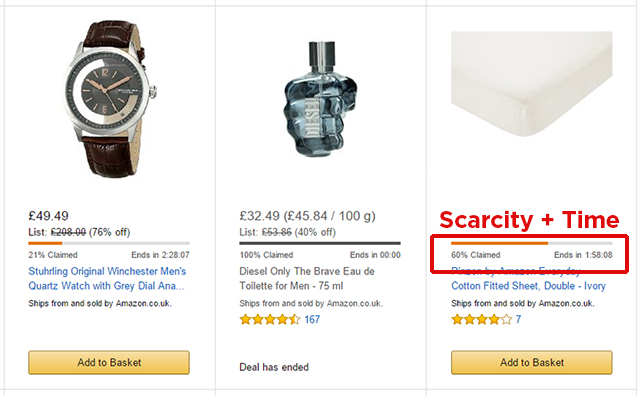The height and width of the screenshot is (396, 640).
Task: Click the 100% Claimed progress bar
Action: pos(320,243)
